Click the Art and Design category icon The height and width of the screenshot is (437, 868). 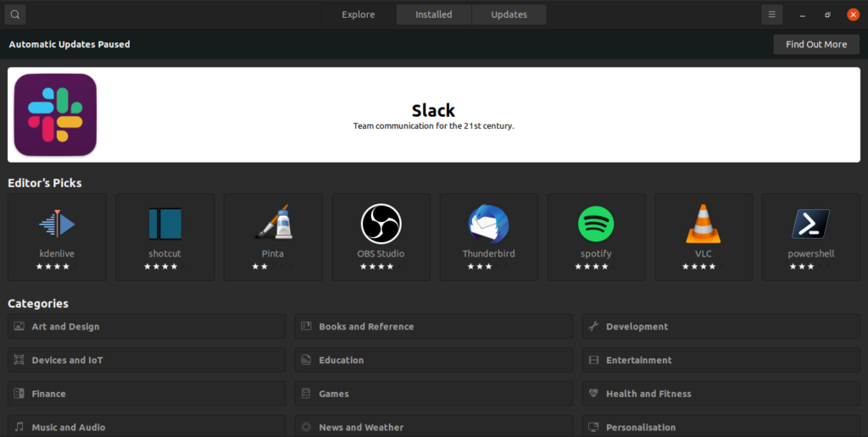tap(19, 326)
